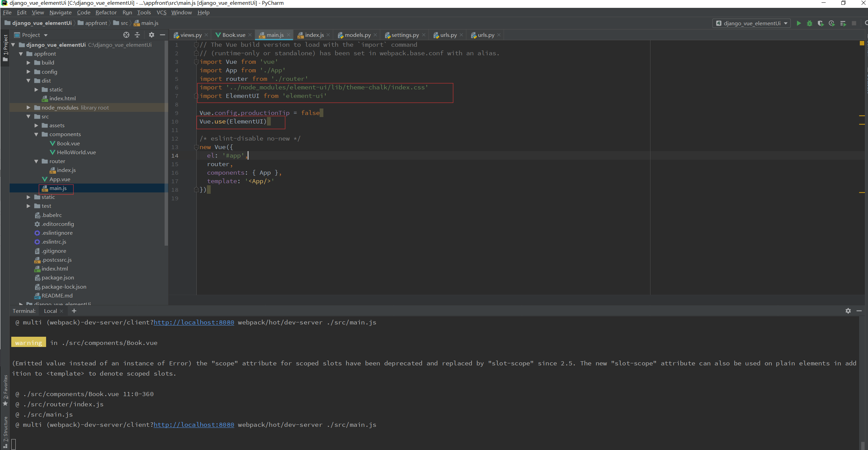Click the profile run clock icon
The height and width of the screenshot is (450, 868).
point(832,23)
